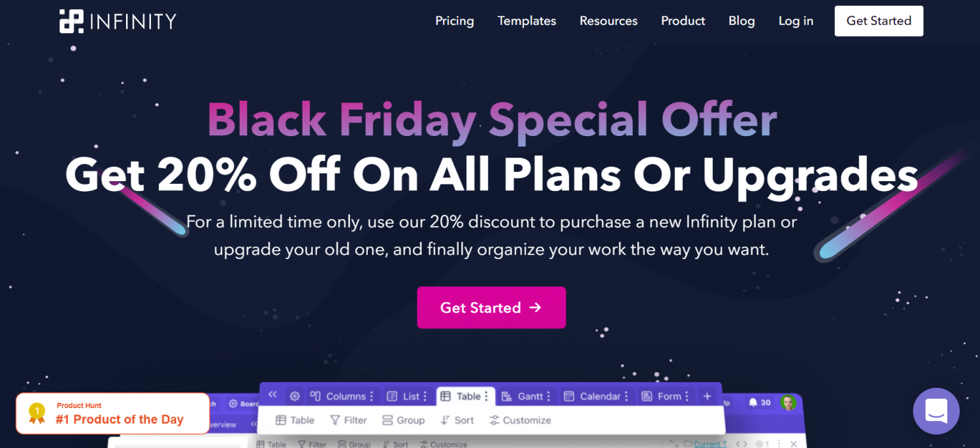
Task: Click Filter in the table toolbar
Action: [x=348, y=421]
